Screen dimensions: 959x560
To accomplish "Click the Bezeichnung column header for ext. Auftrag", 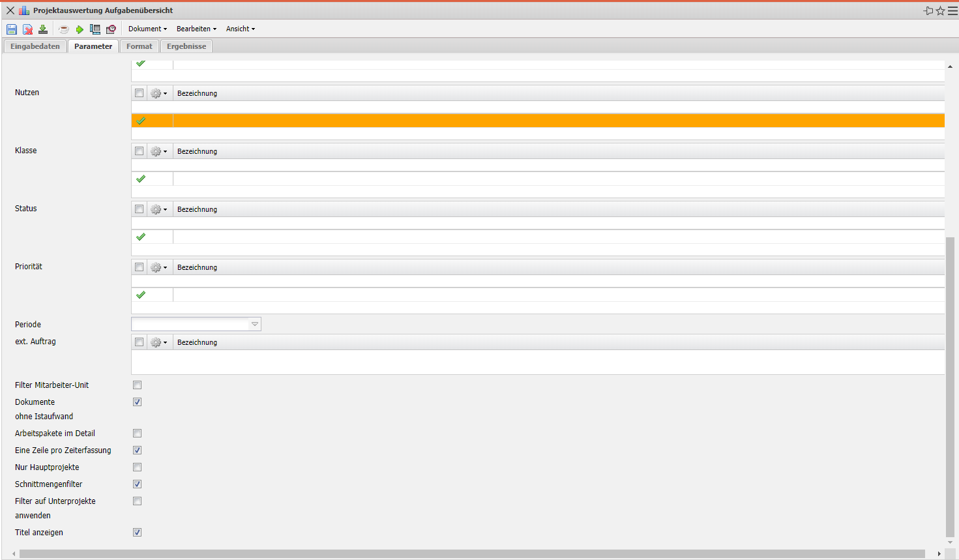I will point(197,342).
